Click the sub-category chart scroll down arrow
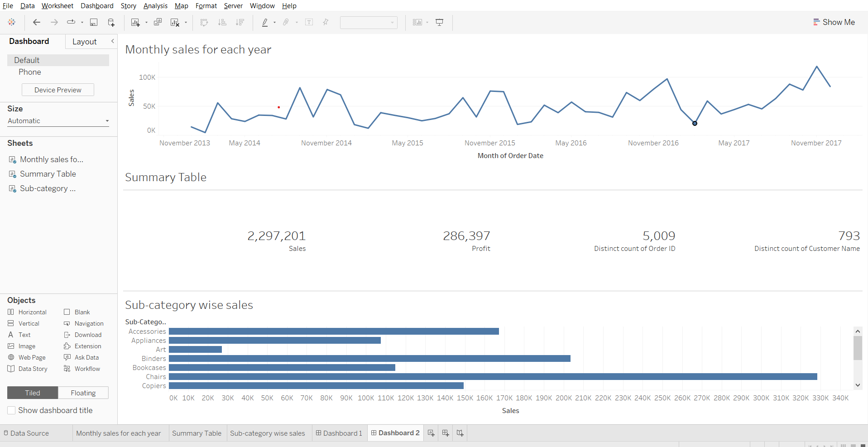 pyautogui.click(x=858, y=385)
